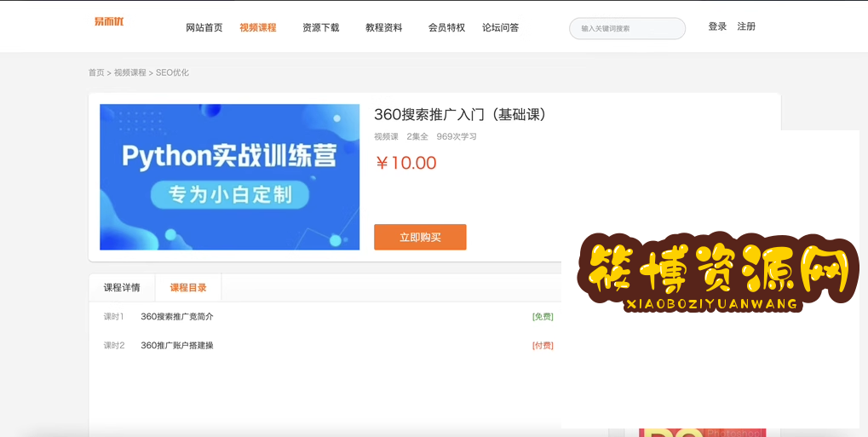Open the 会员特权 page
Screen dimensions: 868x437
click(446, 28)
